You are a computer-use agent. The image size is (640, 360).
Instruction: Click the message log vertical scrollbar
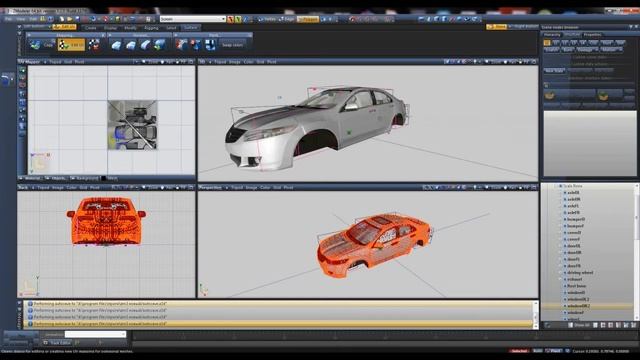(536, 314)
